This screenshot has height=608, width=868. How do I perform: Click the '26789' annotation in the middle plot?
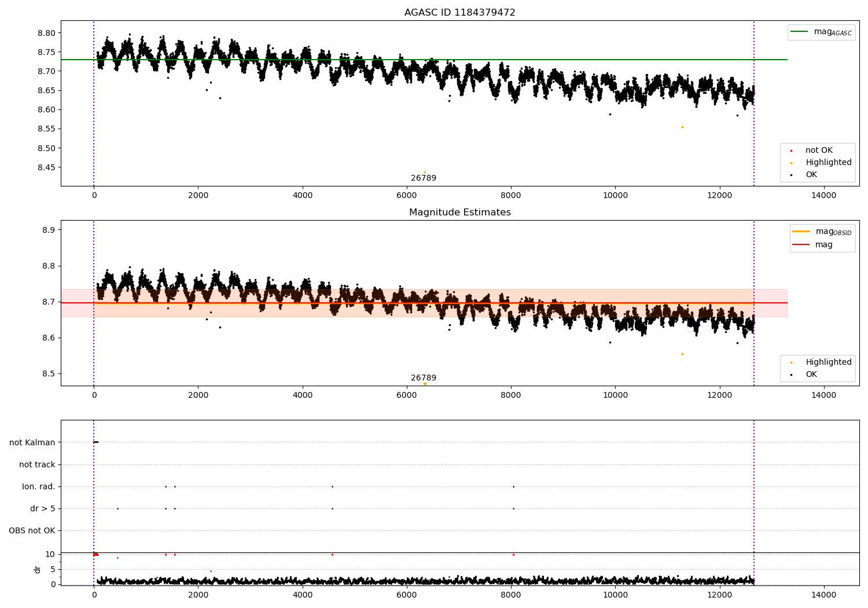tap(424, 378)
